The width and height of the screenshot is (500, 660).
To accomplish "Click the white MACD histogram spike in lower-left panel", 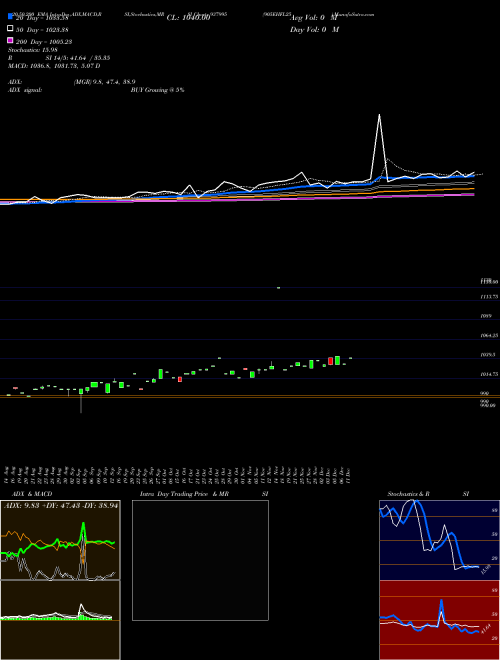I will pos(81,611).
